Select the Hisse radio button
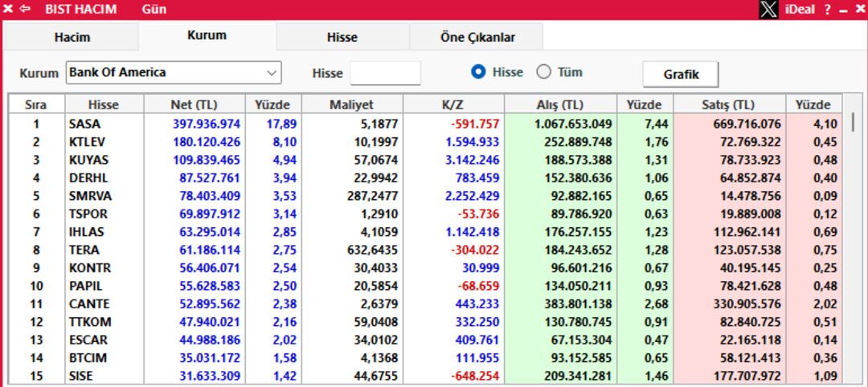 click(479, 72)
